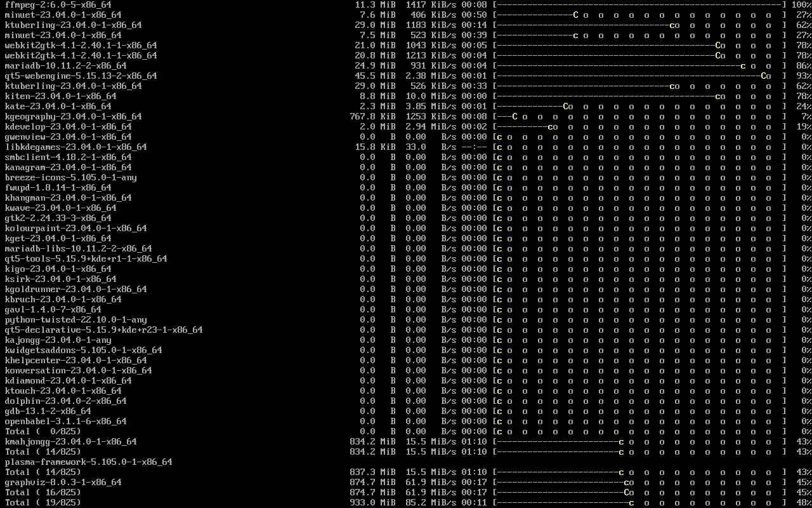Click the 'Total ( 19/825)' label
This screenshot has width=812, height=508.
43,502
